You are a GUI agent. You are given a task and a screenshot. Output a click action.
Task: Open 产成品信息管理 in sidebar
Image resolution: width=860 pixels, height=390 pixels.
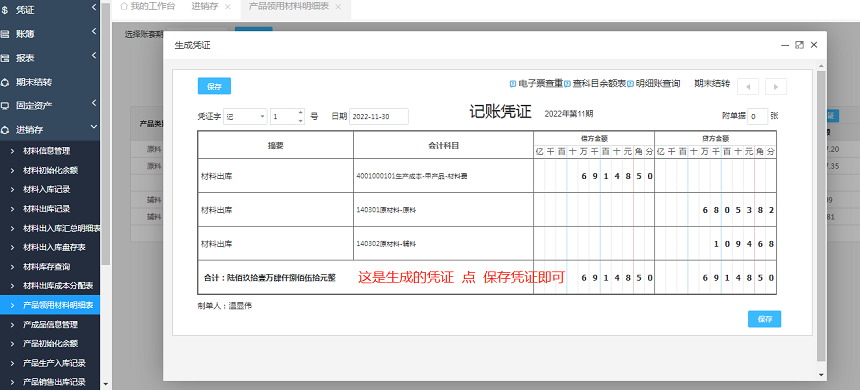pos(50,324)
